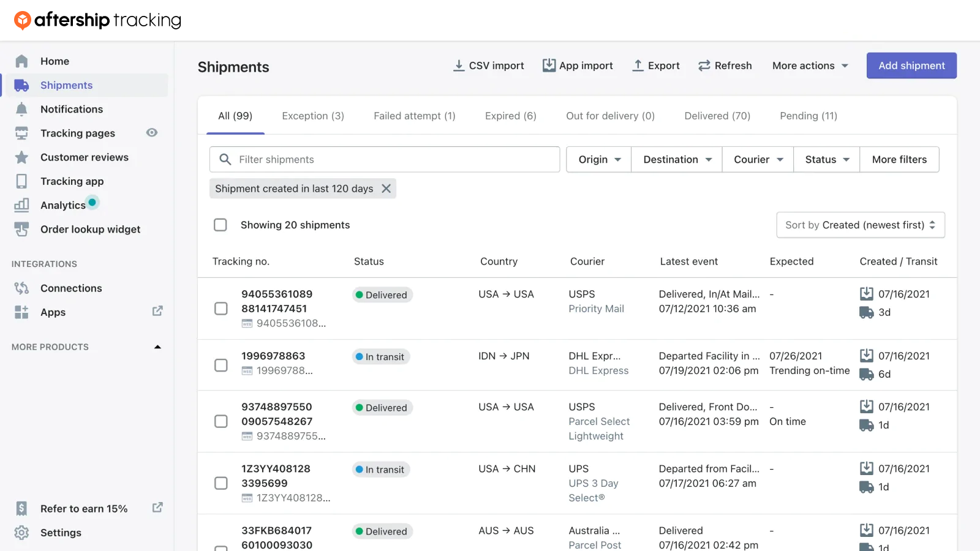Switch to the Delivered tab

(717, 116)
